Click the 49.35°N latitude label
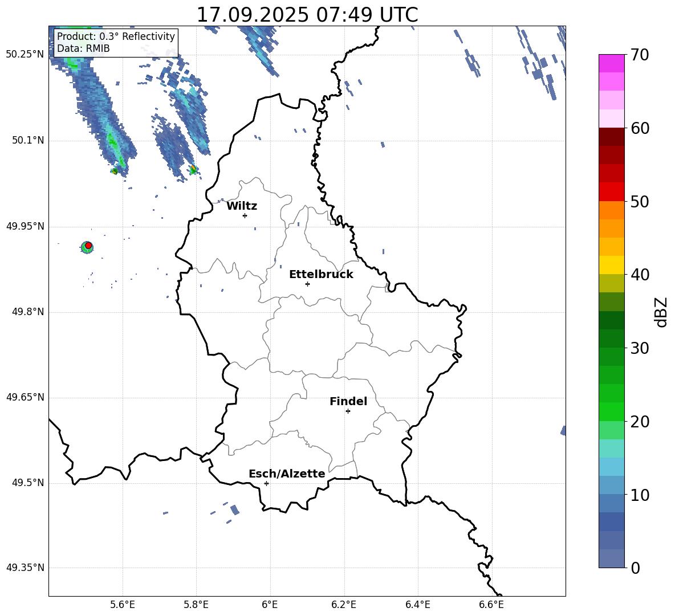Screen dimensions: 675x616 click(x=25, y=568)
